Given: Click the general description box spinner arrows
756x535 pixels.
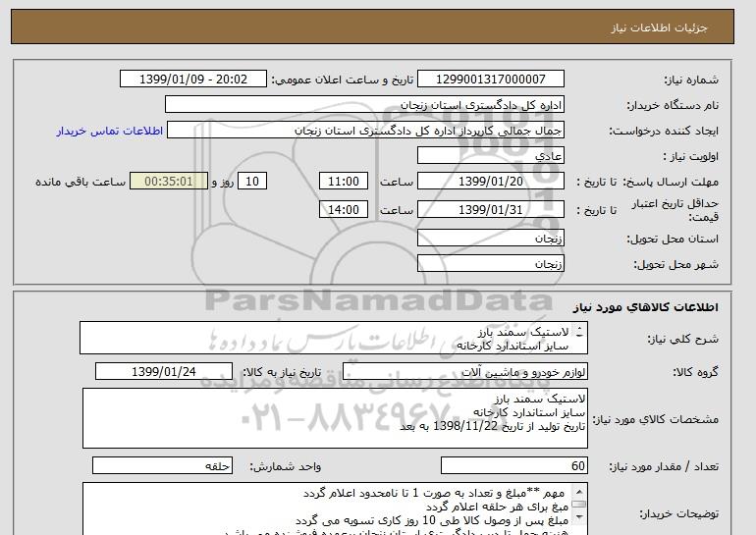Looking at the screenshot, I should tap(579, 332).
